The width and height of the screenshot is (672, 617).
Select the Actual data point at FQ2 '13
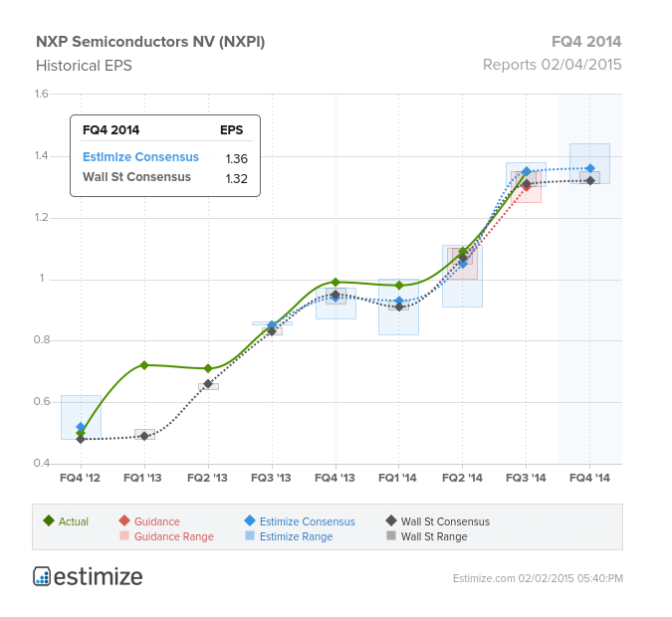pyautogui.click(x=208, y=368)
